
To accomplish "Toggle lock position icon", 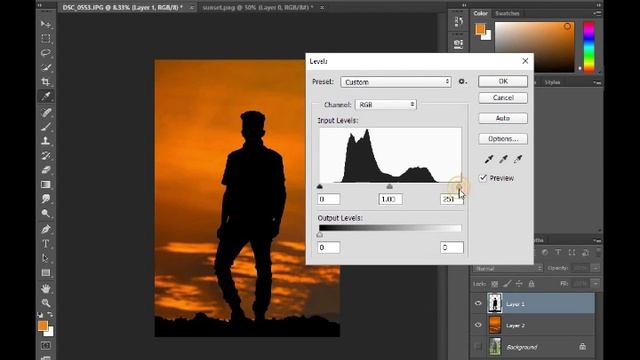I will [x=519, y=283].
